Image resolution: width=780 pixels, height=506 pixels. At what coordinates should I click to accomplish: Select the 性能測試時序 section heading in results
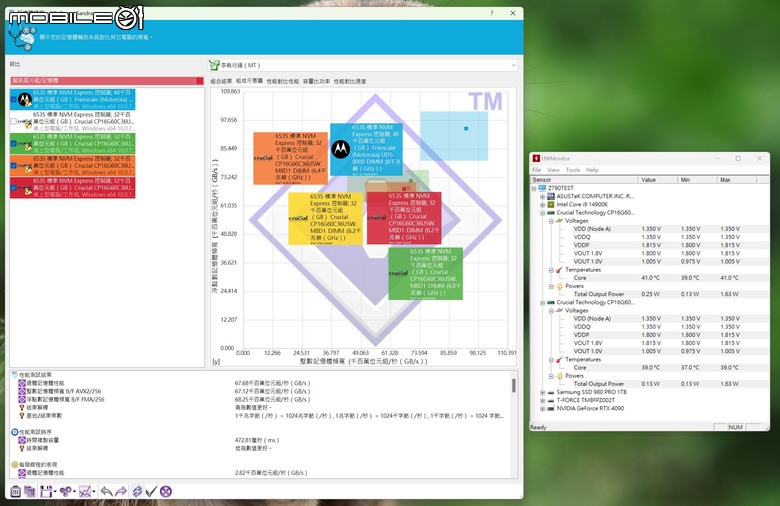[35, 432]
